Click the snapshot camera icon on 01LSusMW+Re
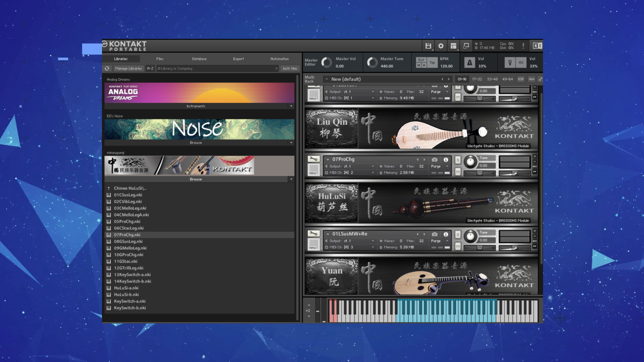Image resolution: width=644 pixels, height=362 pixels. pos(434,234)
